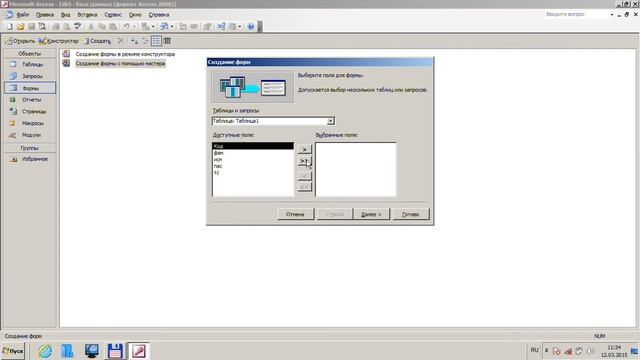Open the Вставка menu

(87, 15)
